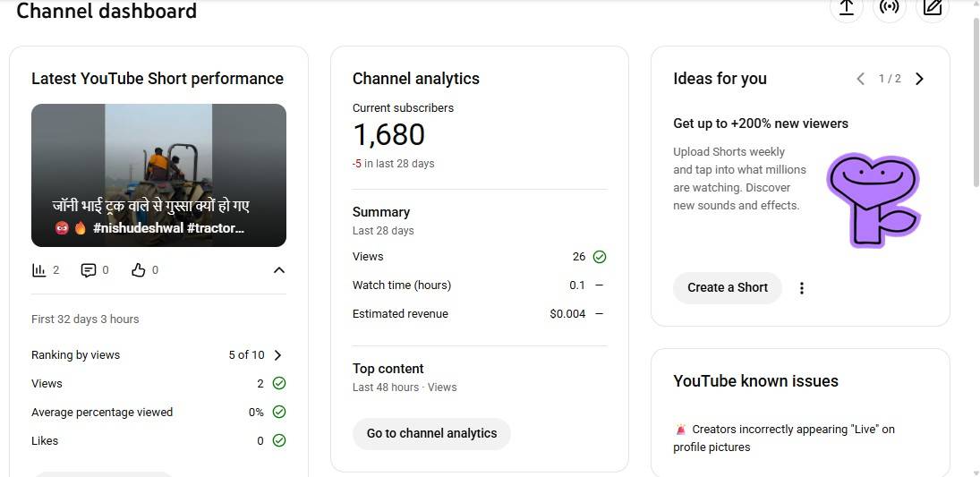Click green checkmark beside Average percentage viewed
Image resolution: width=980 pixels, height=477 pixels.
pyautogui.click(x=279, y=412)
